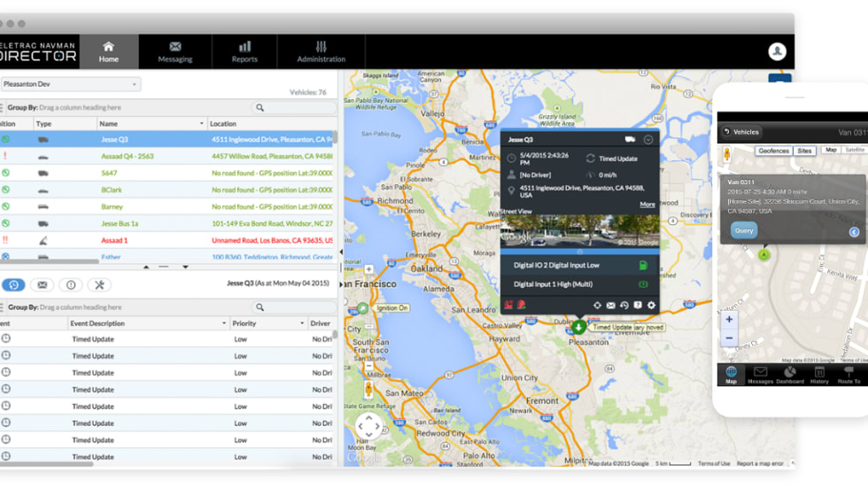Open the map pan control compass

(x=368, y=426)
